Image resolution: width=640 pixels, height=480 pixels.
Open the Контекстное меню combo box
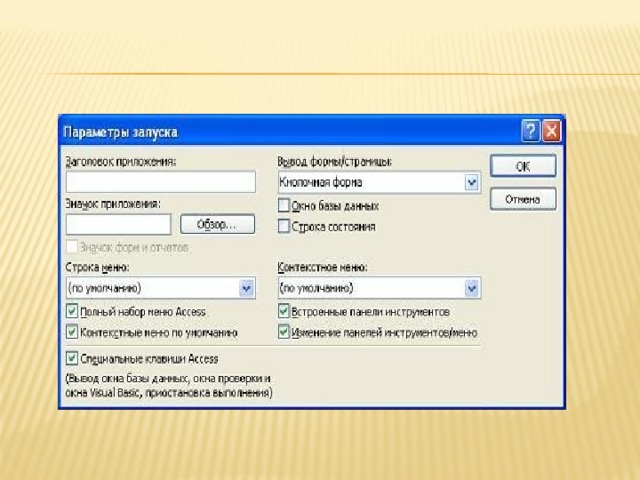point(471,289)
